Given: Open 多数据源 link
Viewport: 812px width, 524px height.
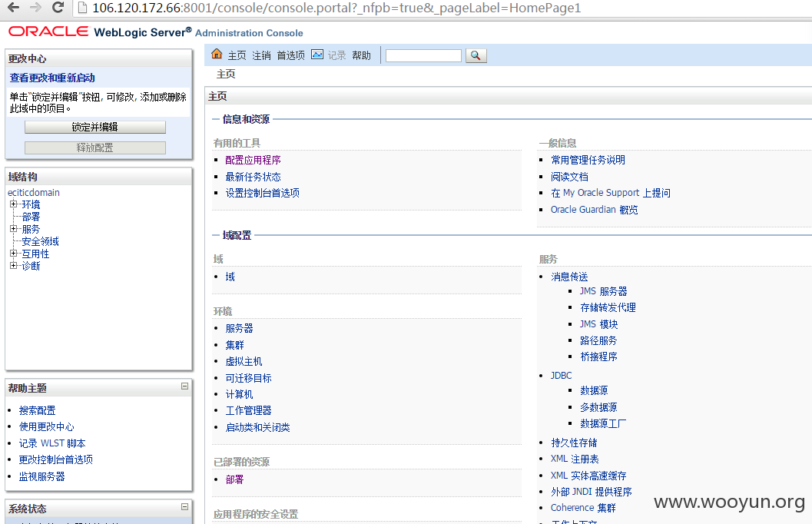Looking at the screenshot, I should click(x=598, y=407).
